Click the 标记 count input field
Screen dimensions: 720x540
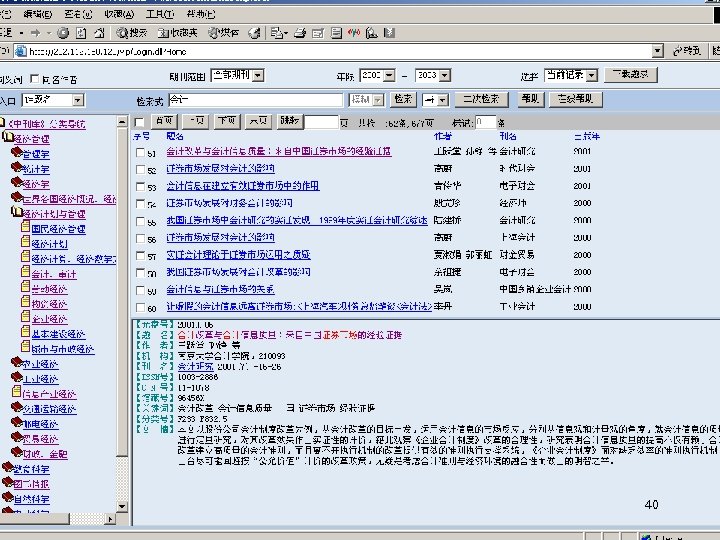point(485,122)
